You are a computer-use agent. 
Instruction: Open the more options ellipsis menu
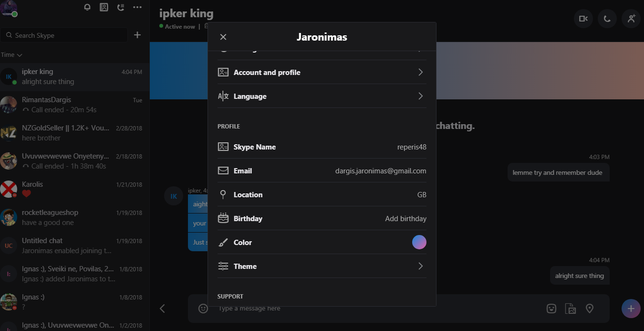(137, 7)
